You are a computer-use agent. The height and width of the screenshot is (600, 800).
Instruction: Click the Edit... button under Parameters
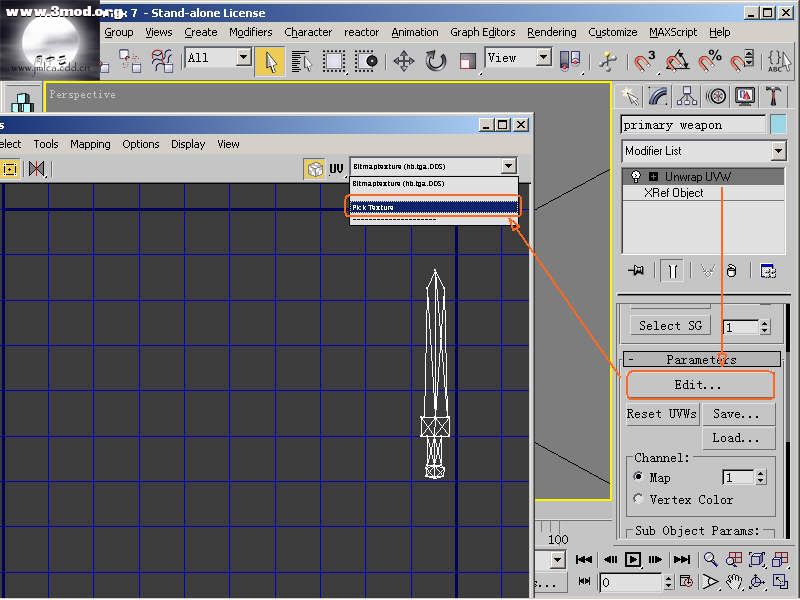click(x=699, y=385)
